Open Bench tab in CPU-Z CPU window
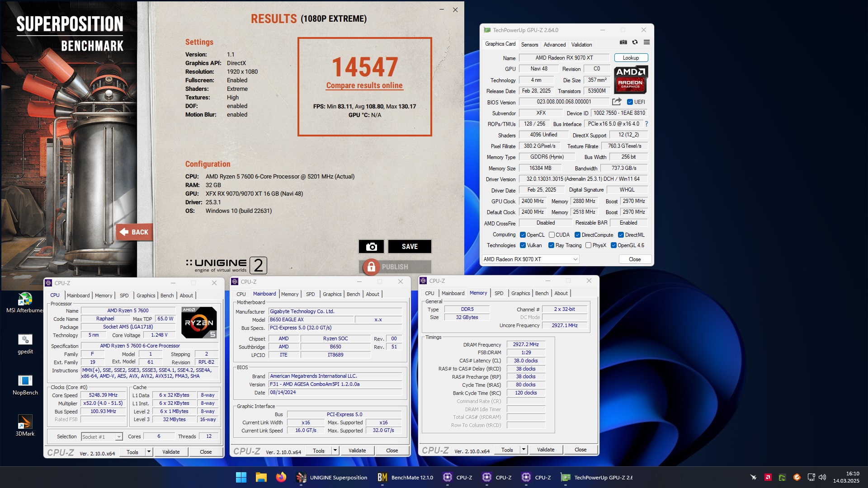This screenshot has height=488, width=868. pos(167,296)
